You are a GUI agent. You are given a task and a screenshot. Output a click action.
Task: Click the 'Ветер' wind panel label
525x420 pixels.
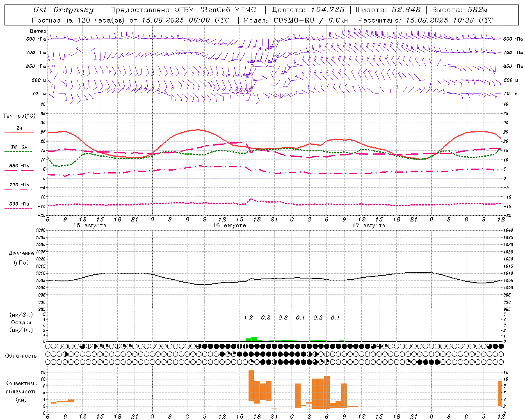pos(38,31)
